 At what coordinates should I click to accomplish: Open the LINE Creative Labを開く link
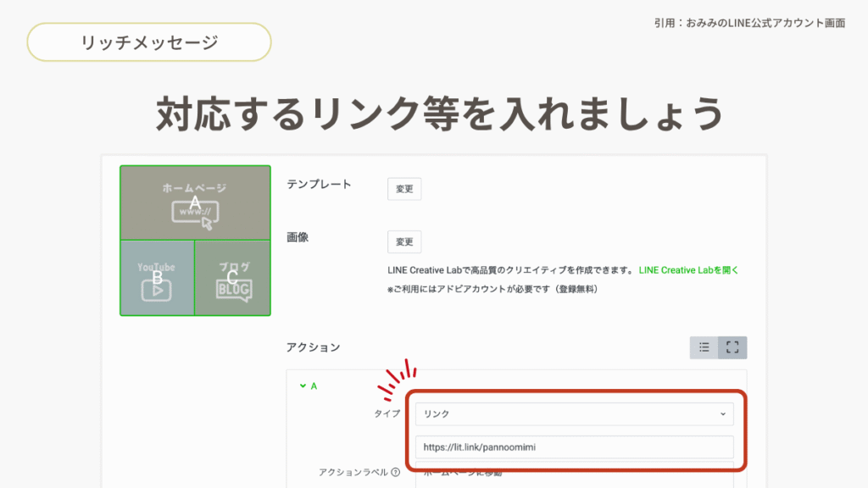pyautogui.click(x=688, y=270)
